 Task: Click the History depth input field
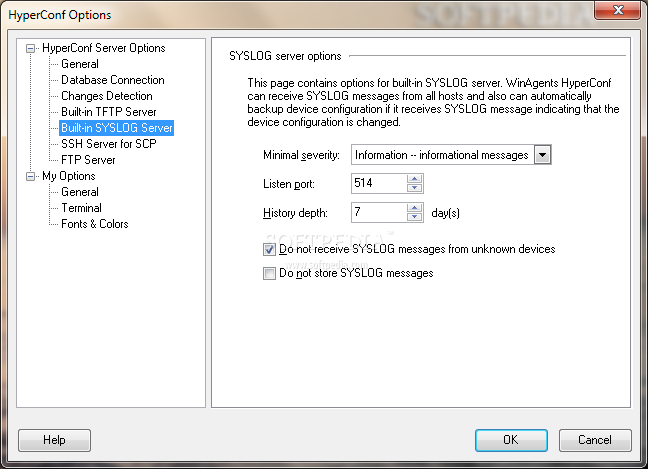pyautogui.click(x=379, y=212)
